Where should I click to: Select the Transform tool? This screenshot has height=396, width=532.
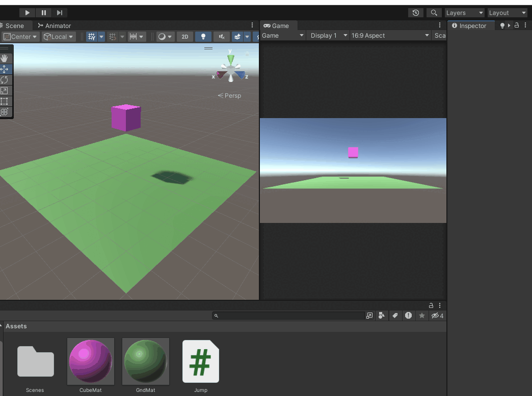[5, 112]
